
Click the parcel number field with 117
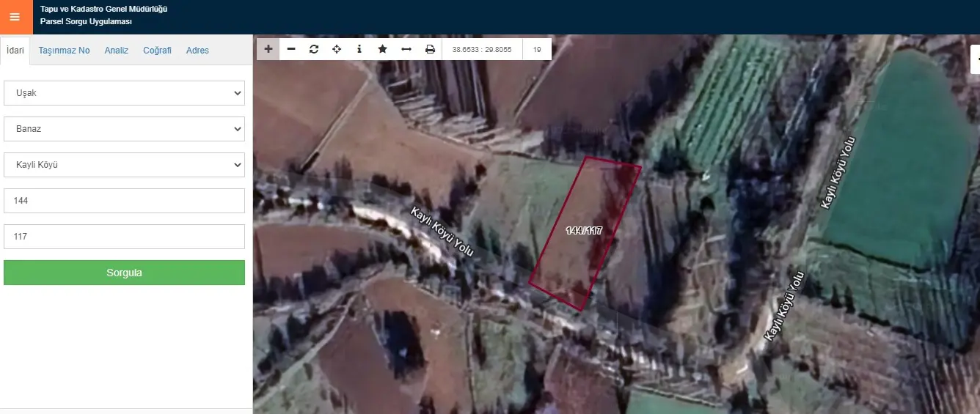click(x=124, y=237)
